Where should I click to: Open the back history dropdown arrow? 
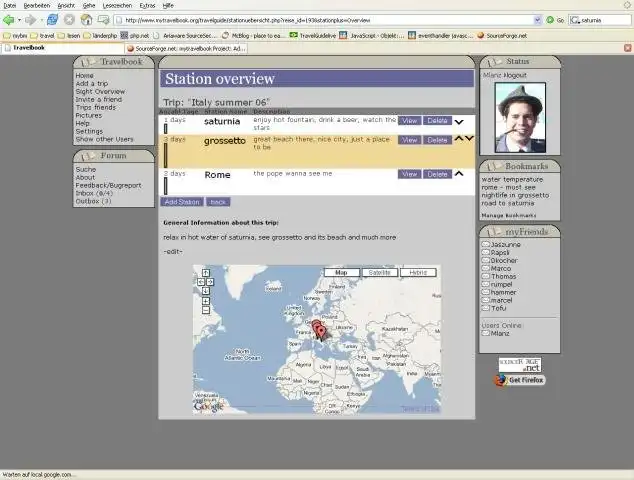pyautogui.click(x=19, y=20)
